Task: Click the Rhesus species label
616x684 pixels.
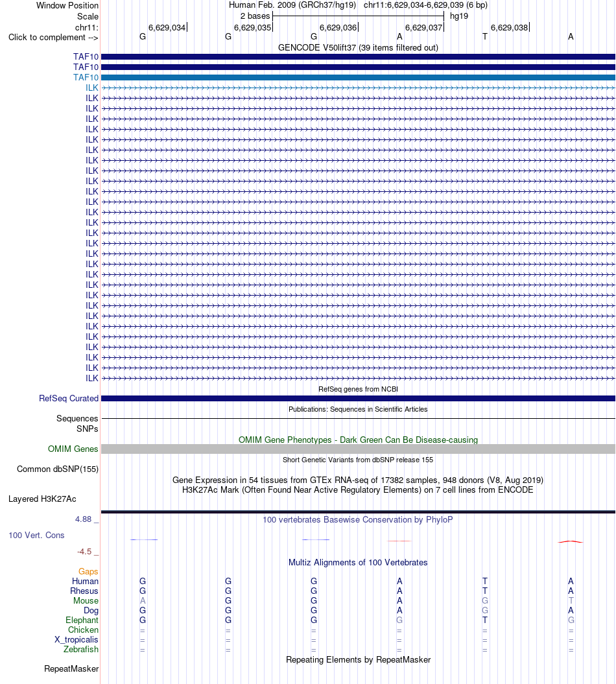Action: 84,591
